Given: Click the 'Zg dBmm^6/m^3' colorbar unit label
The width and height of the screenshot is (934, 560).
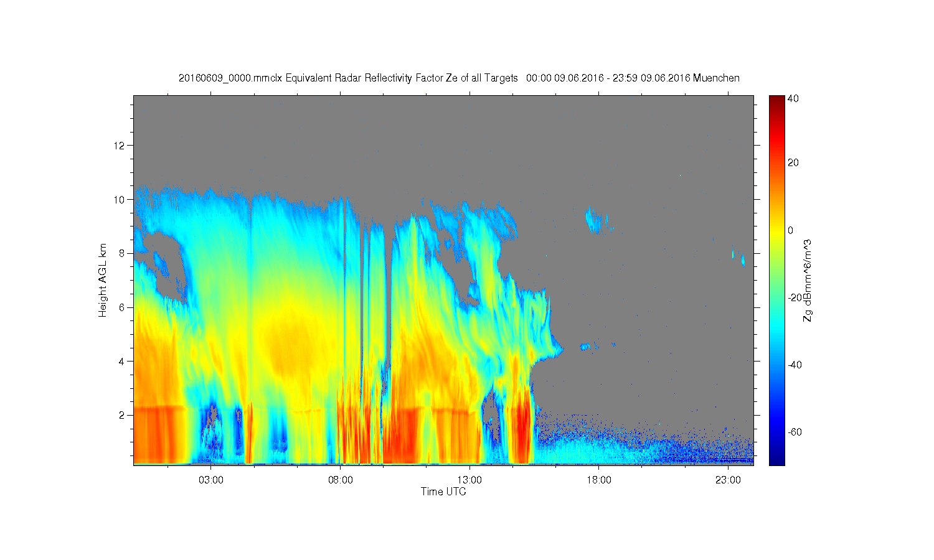Looking at the screenshot, I should [808, 281].
